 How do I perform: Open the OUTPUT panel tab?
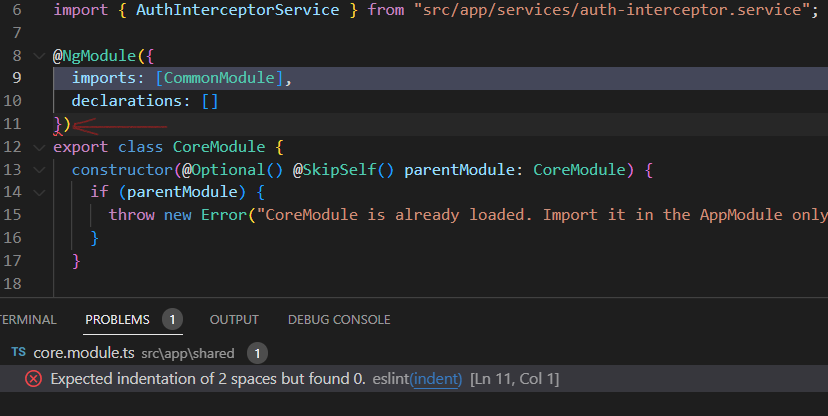[x=234, y=320]
